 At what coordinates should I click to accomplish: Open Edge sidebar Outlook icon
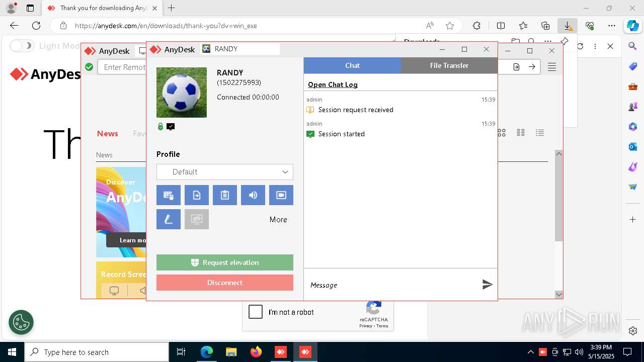(633, 147)
